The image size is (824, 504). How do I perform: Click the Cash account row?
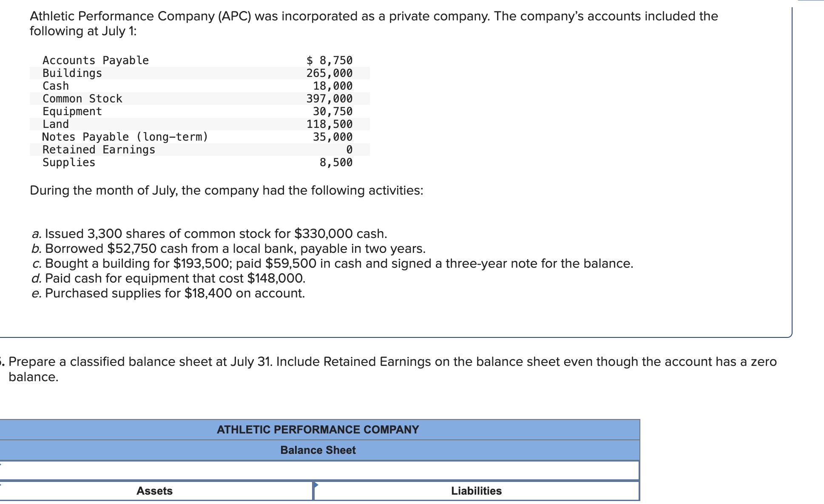pos(200,86)
